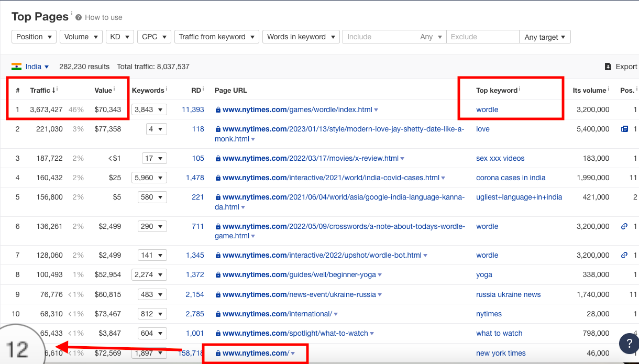This screenshot has width=639, height=364.
Task: Click the Traffic column info icon
Action: (x=57, y=89)
